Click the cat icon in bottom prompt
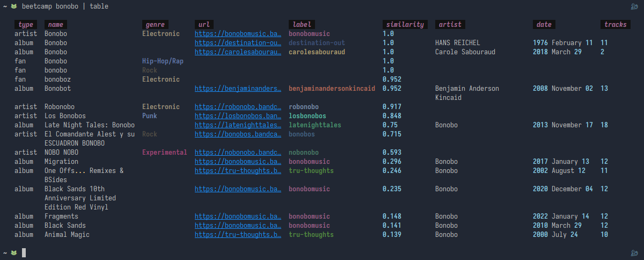The image size is (644, 260). [14, 252]
